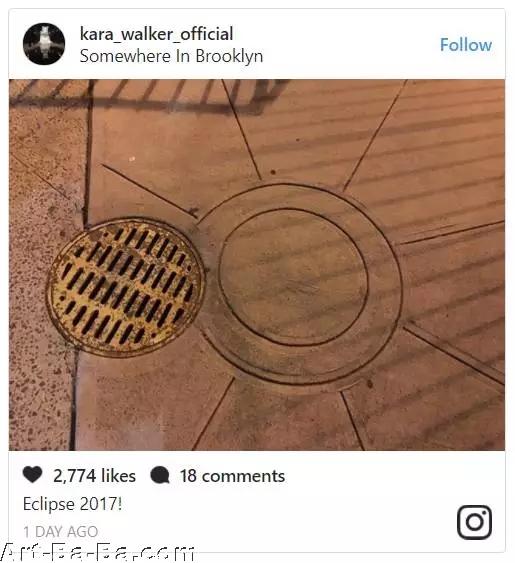Click the Art-Ba-Ba.com watermark
The width and height of the screenshot is (515, 563).
(x=98, y=553)
